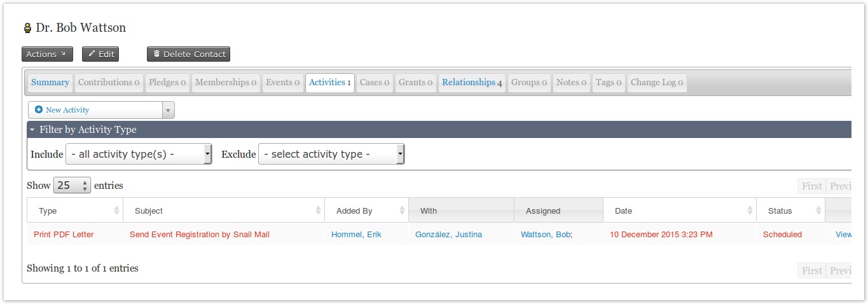Open the Include activity types dropdown

tap(139, 154)
